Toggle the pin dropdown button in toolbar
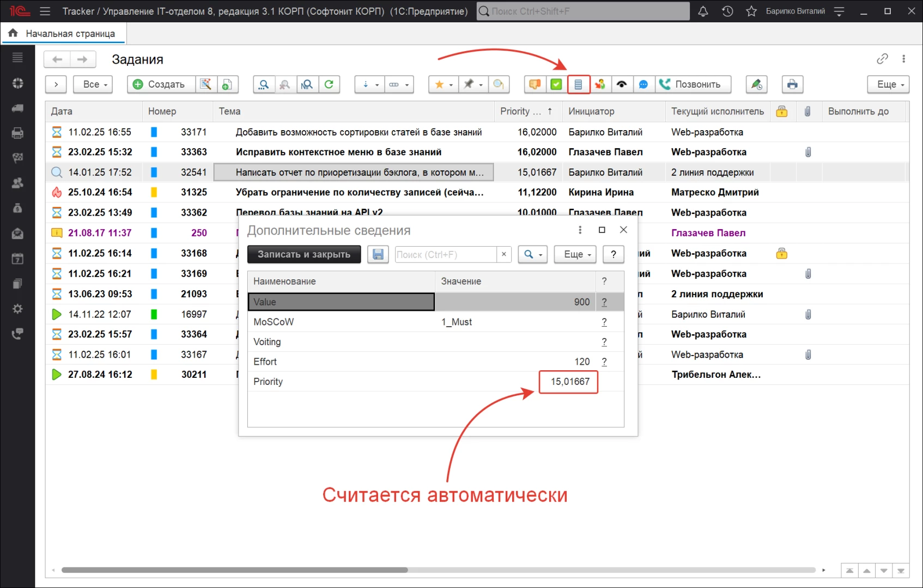Screen dimensions: 923x588 coord(473,84)
